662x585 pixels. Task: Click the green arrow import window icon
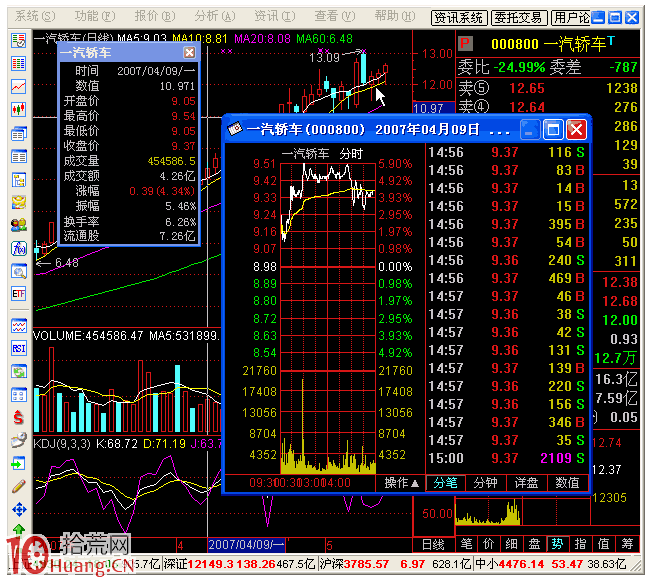tap(19, 464)
